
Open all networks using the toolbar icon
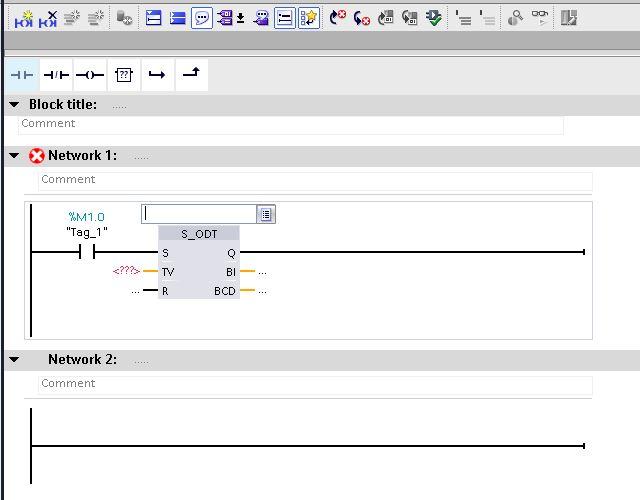point(153,18)
